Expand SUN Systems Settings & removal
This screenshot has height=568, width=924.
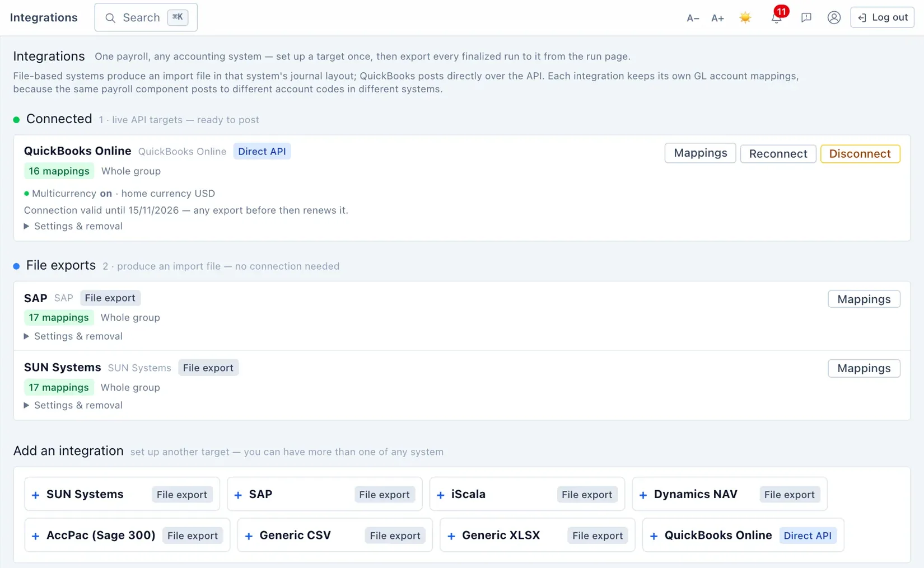pos(73,405)
